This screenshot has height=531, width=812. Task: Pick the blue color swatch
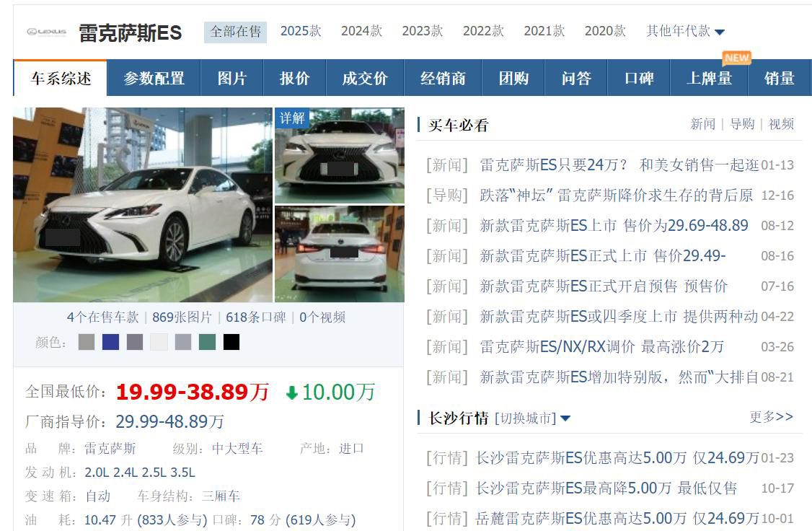click(x=111, y=342)
